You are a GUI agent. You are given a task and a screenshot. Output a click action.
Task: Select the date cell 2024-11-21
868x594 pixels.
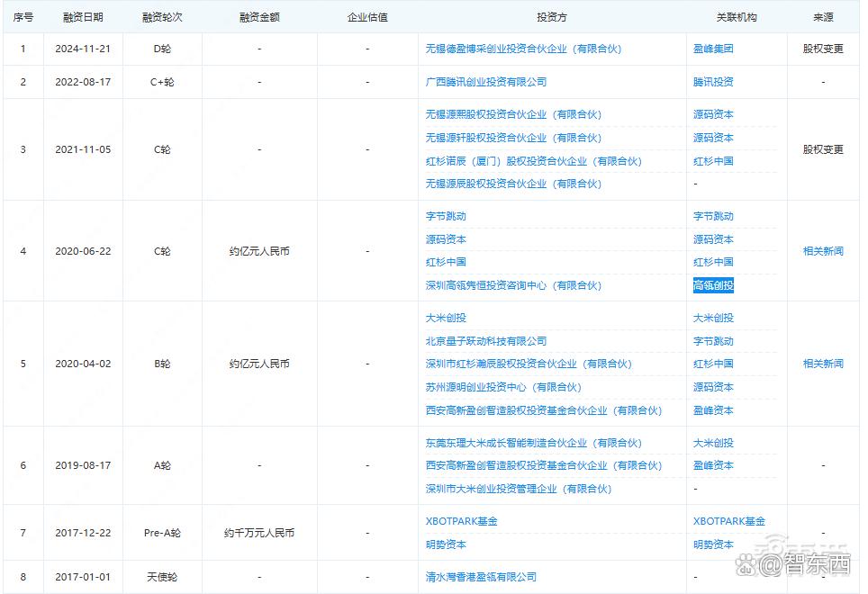[x=83, y=49]
